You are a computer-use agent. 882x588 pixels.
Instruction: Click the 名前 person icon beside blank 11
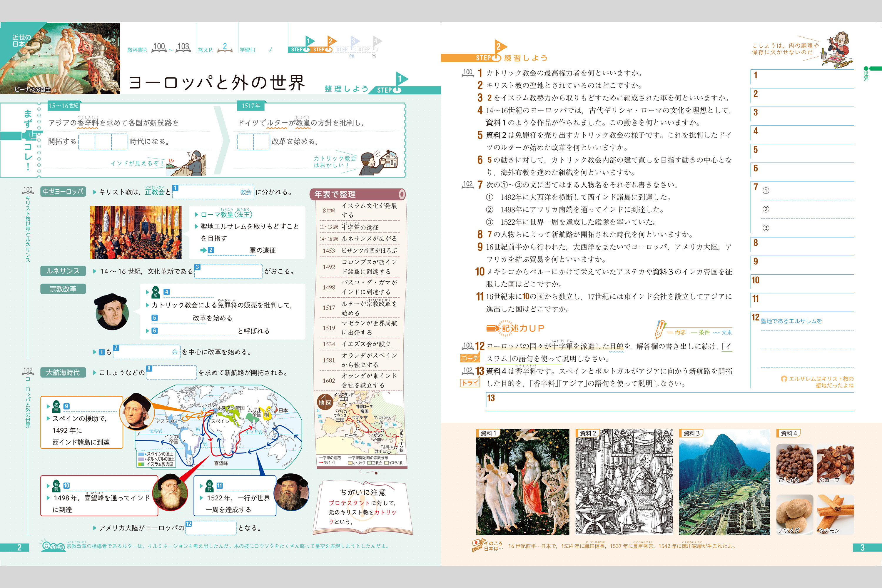coord(209,486)
